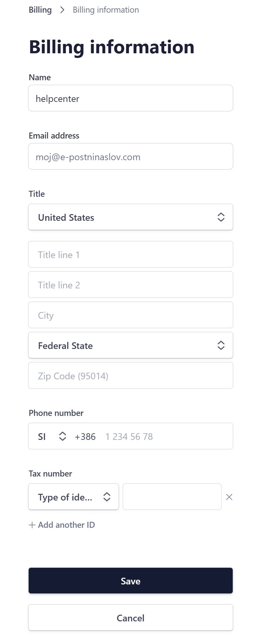The image size is (268, 644).
Task: Click the SI country code arrows icon
Action: 63,437
